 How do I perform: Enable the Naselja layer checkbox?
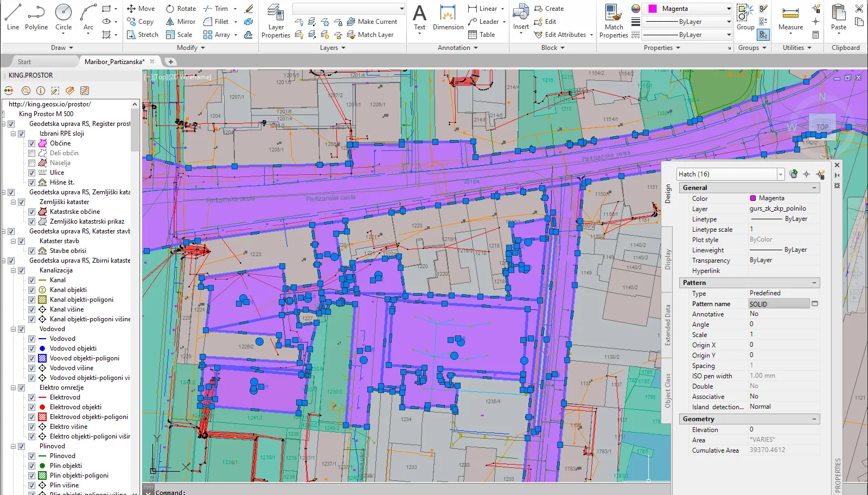click(x=31, y=163)
